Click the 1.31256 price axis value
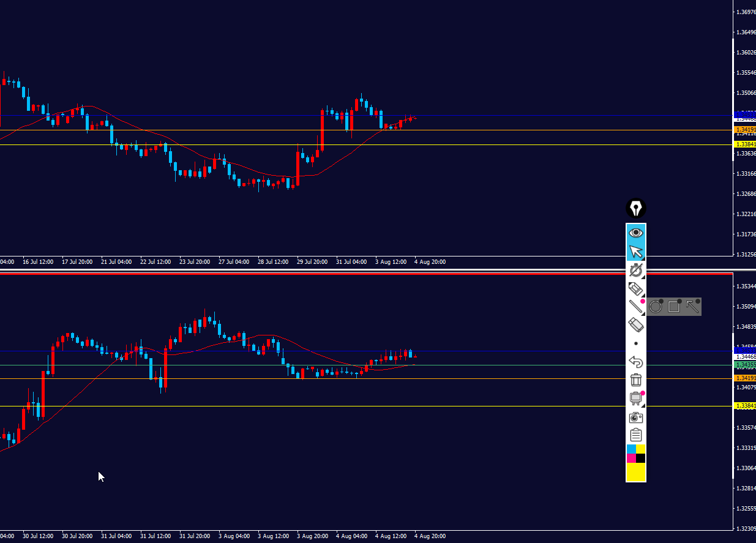 pyautogui.click(x=746, y=255)
